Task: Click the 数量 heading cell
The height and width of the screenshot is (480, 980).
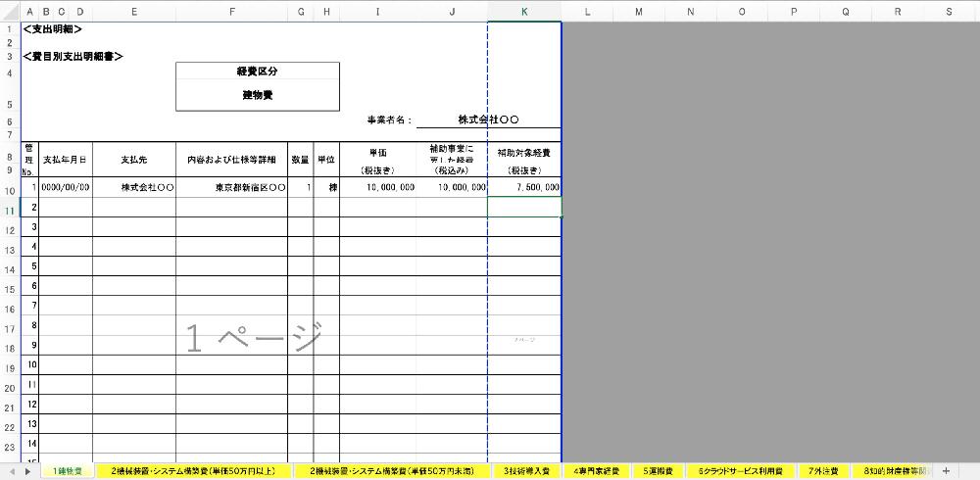Action: click(x=301, y=160)
